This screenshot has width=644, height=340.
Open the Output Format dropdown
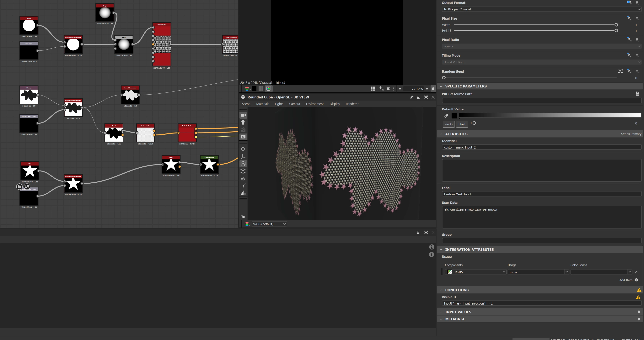tap(541, 9)
